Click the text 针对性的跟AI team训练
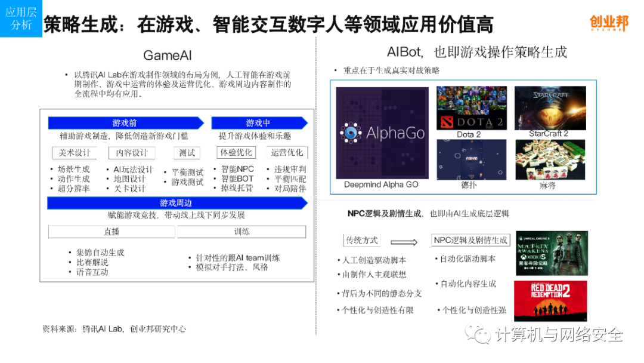644x363 pixels. tap(238, 258)
